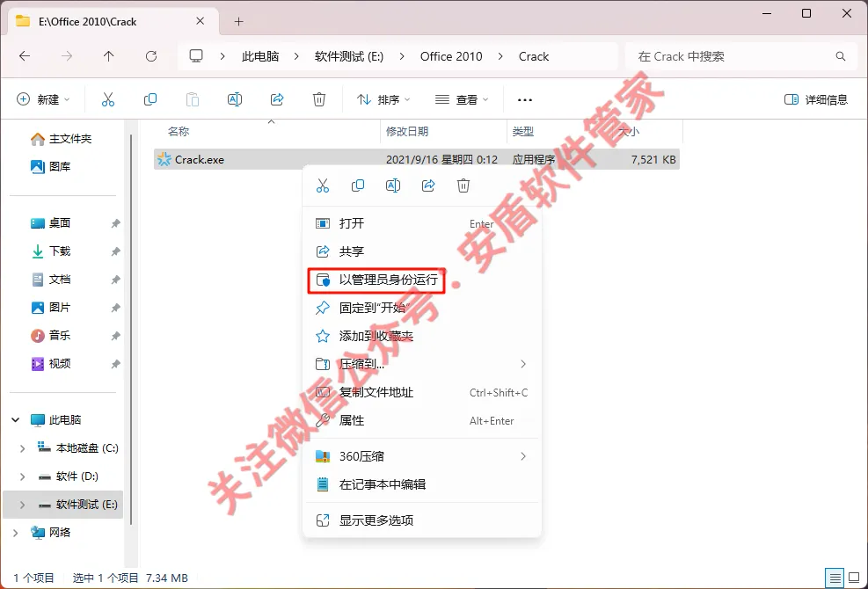Click the Rename icon in the context menu
Image resolution: width=868 pixels, height=589 pixels.
[x=393, y=185]
